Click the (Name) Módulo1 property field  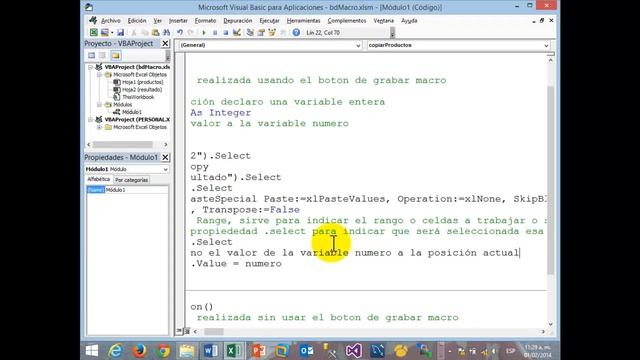tap(127, 190)
